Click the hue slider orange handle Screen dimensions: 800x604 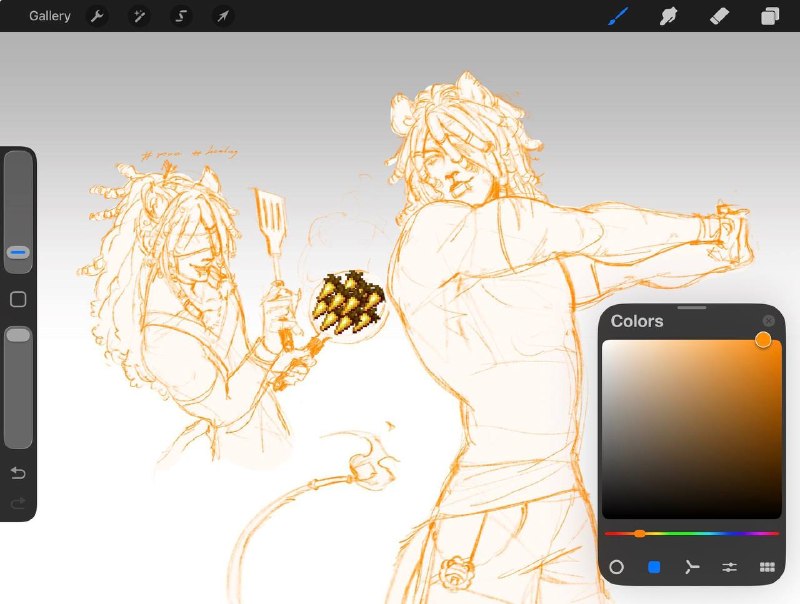tap(639, 534)
